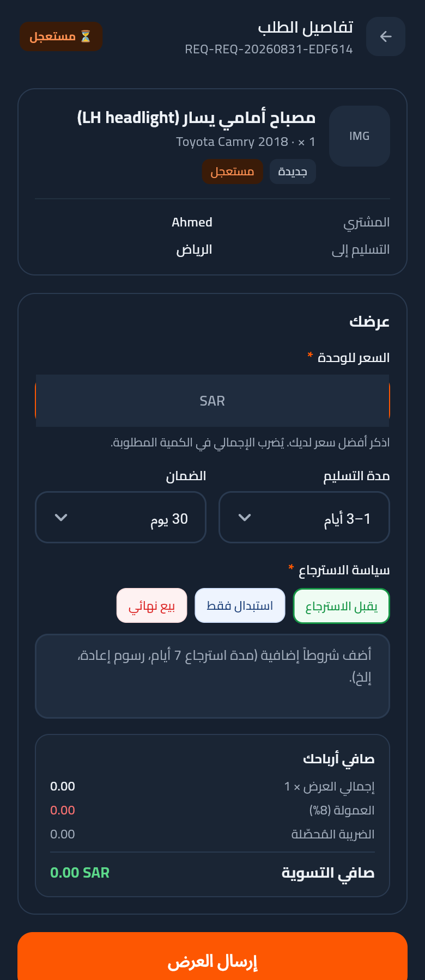The width and height of the screenshot is (425, 980).
Task: Submit offer with 'إرسال العرض' button
Action: pyautogui.click(x=212, y=961)
